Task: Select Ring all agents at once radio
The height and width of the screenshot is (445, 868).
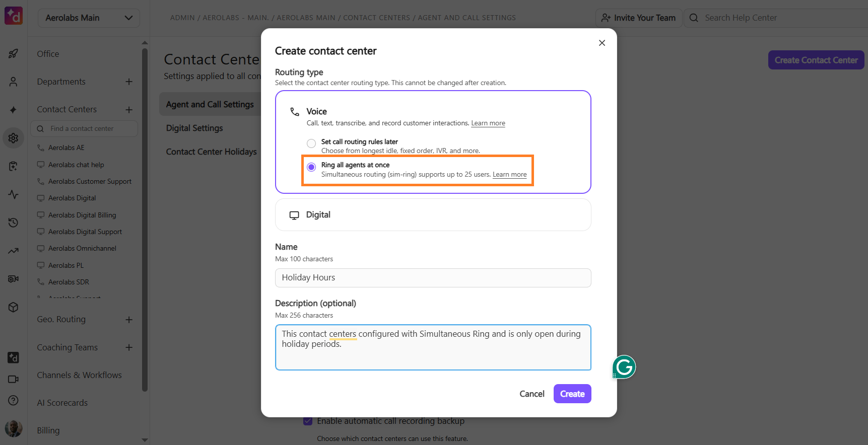Action: pos(311,167)
